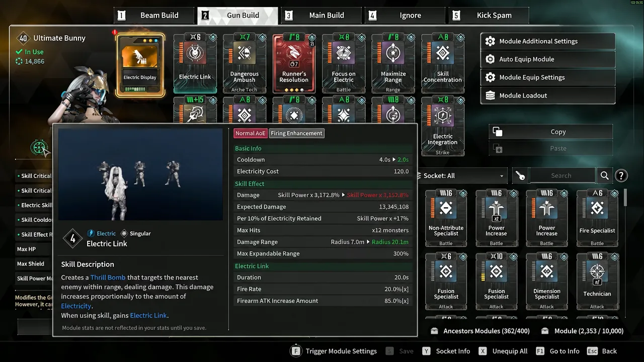The height and width of the screenshot is (362, 644).
Task: Click the Save prompt
Action: tap(399, 351)
